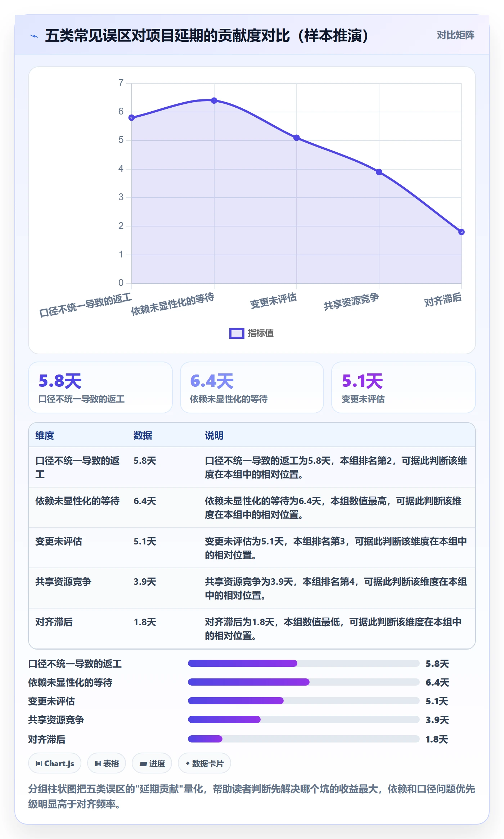Click the last chart point for 对齐滞后
This screenshot has height=839, width=504.
462,232
